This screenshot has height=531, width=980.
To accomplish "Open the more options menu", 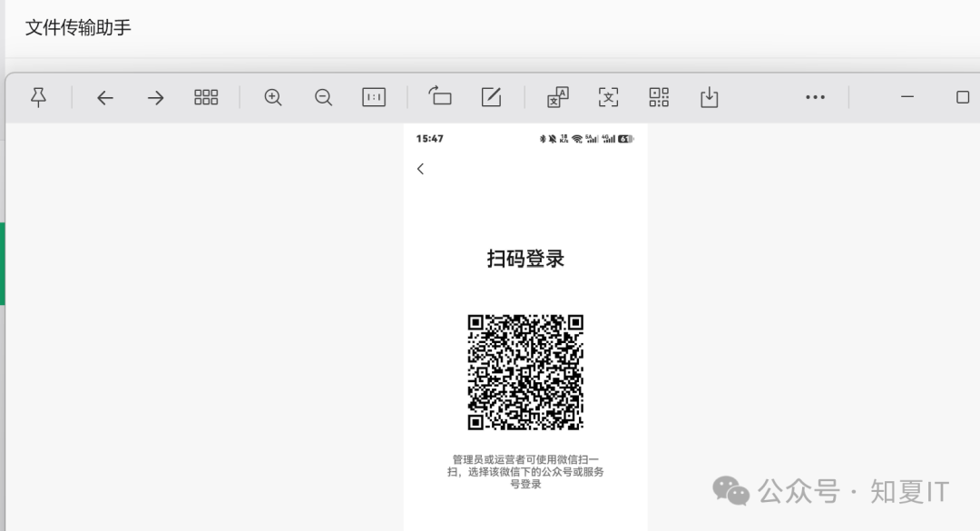I will click(815, 97).
